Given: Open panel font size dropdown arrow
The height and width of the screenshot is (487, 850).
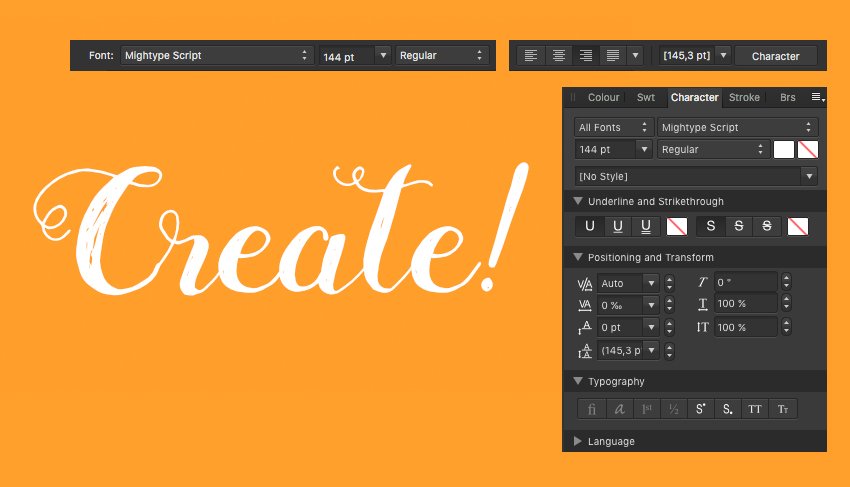Looking at the screenshot, I should tap(644, 149).
